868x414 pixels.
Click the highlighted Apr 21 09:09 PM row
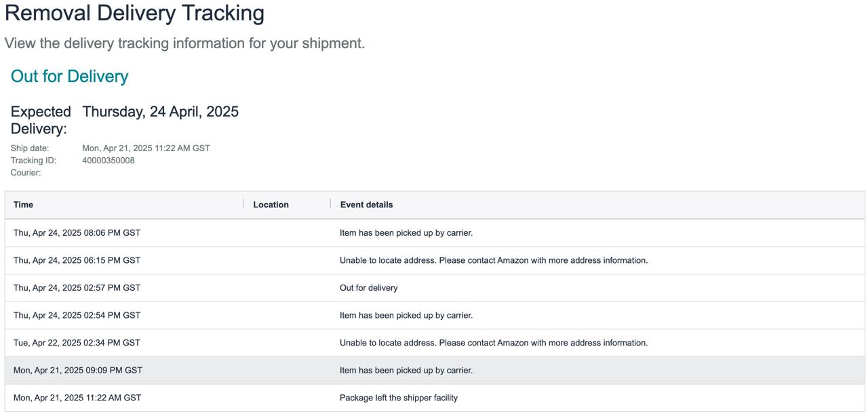tap(435, 371)
